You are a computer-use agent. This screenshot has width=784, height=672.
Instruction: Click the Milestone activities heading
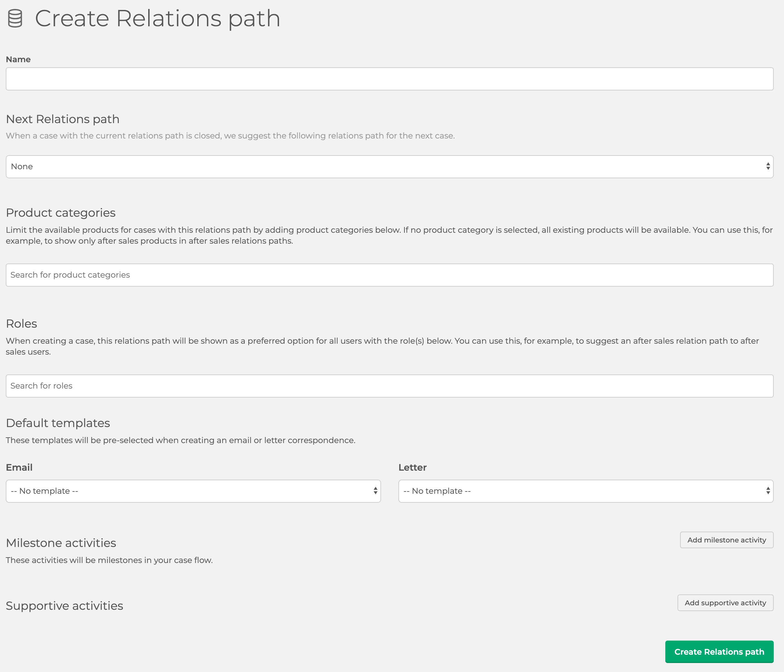[61, 543]
